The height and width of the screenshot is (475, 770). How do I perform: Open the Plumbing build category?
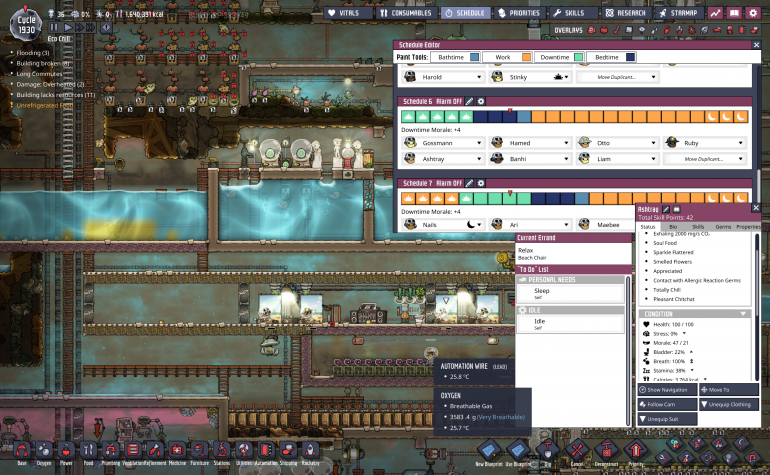coord(110,450)
